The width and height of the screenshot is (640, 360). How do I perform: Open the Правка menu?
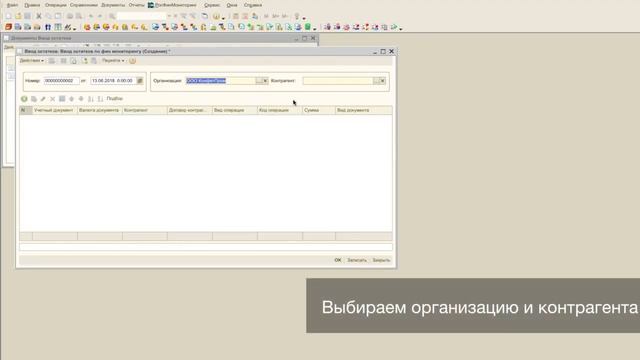tap(32, 5)
